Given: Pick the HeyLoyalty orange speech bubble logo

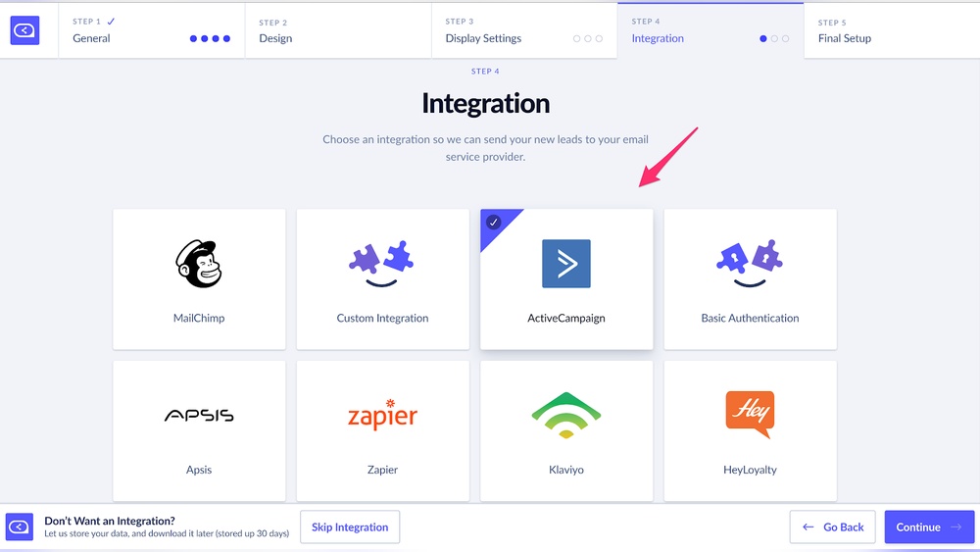Looking at the screenshot, I should pyautogui.click(x=750, y=414).
